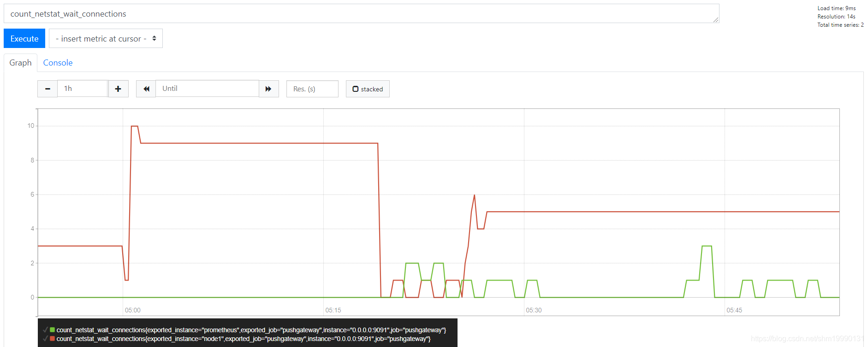Click the 05:15 x-axis label
Screen dimensions: 868x347
333,310
